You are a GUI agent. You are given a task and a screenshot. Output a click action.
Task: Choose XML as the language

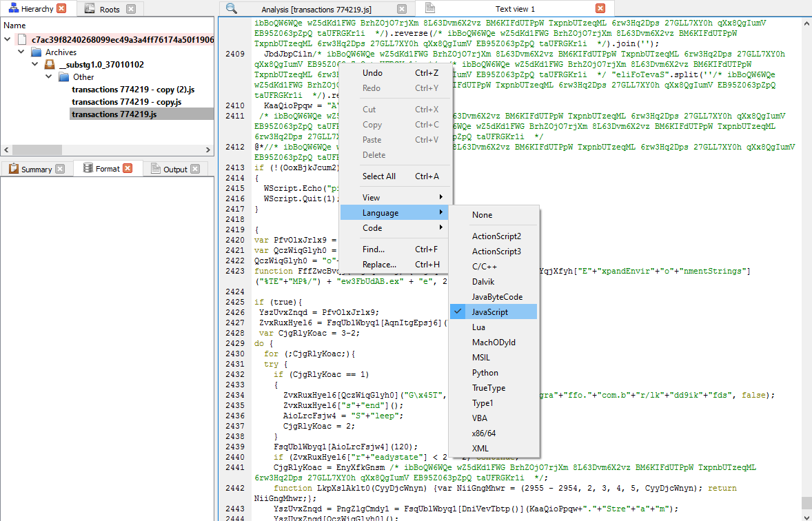tap(494, 448)
